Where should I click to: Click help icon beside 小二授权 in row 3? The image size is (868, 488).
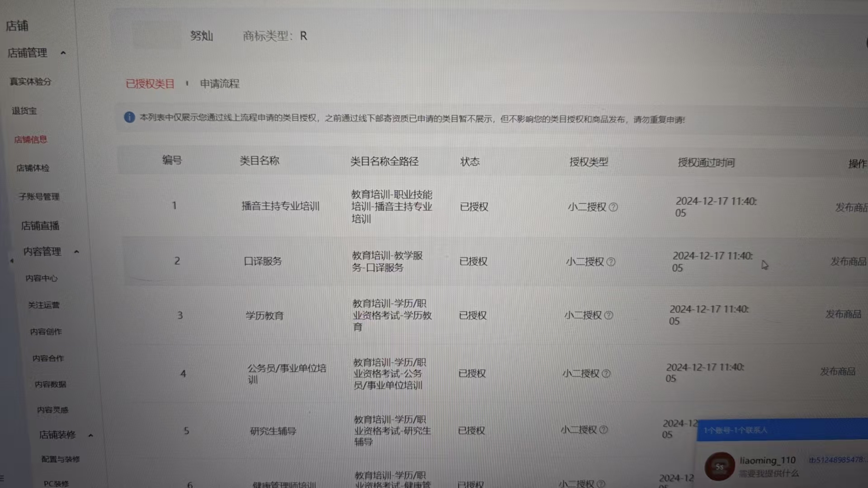(609, 315)
